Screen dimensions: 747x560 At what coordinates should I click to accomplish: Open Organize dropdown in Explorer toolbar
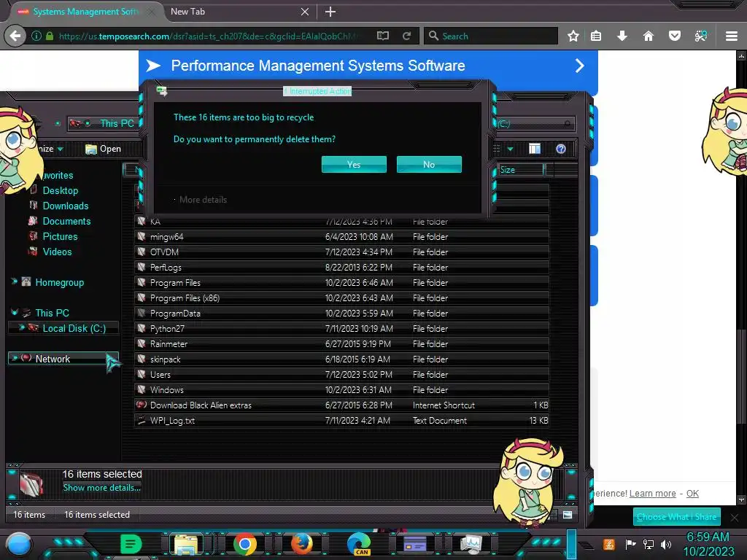[50, 149]
